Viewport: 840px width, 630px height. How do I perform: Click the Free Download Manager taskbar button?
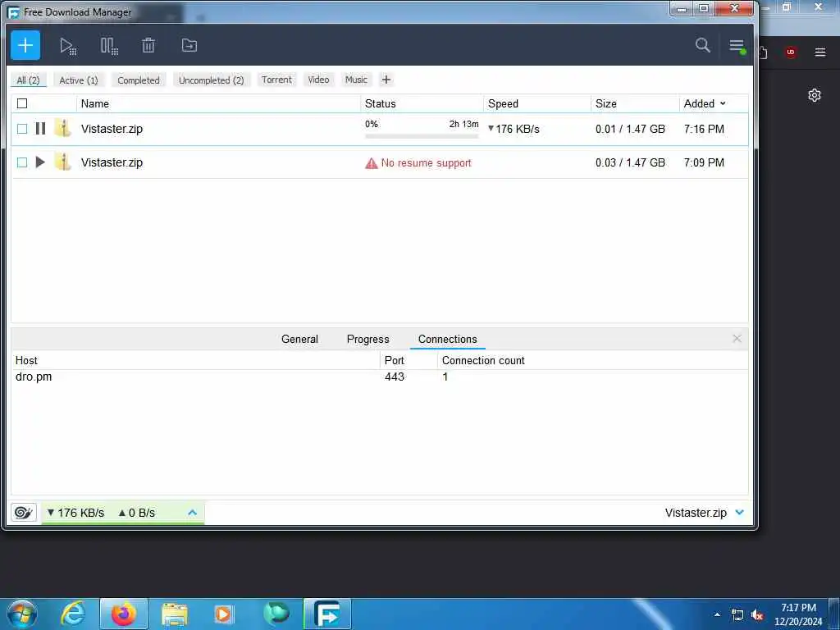(327, 614)
